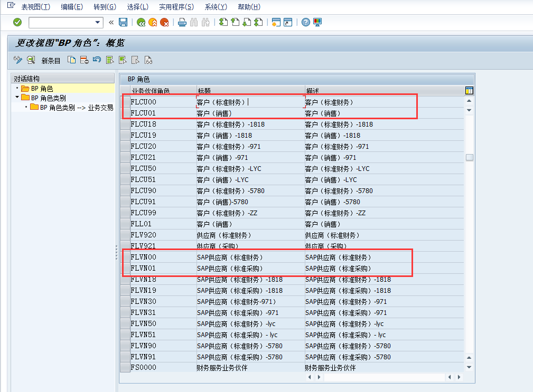Open SAP Help with the question mark icon
The height and width of the screenshot is (392, 533).
click(305, 23)
